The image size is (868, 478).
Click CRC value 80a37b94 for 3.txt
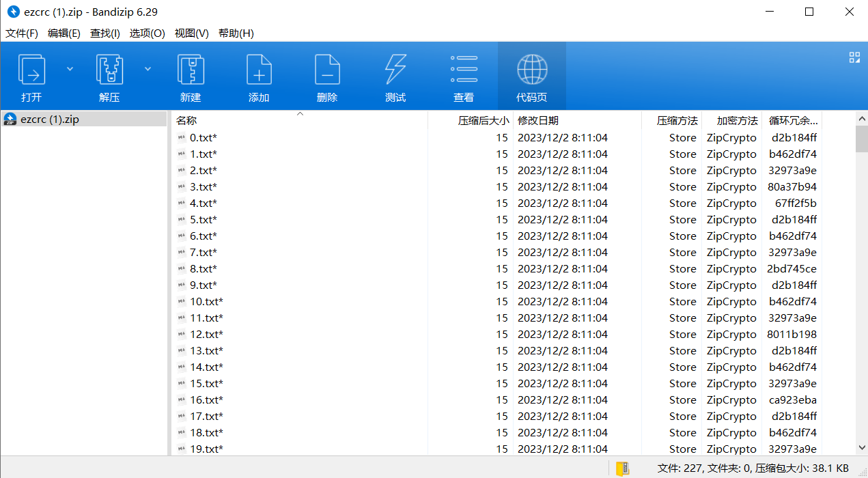(792, 186)
